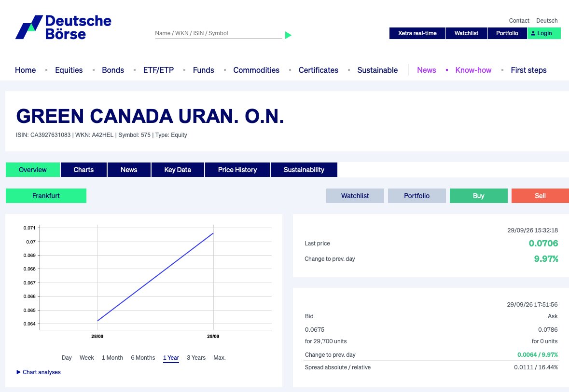The image size is (569, 392).
Task: Set chart range to 3 Years
Action: click(x=196, y=358)
